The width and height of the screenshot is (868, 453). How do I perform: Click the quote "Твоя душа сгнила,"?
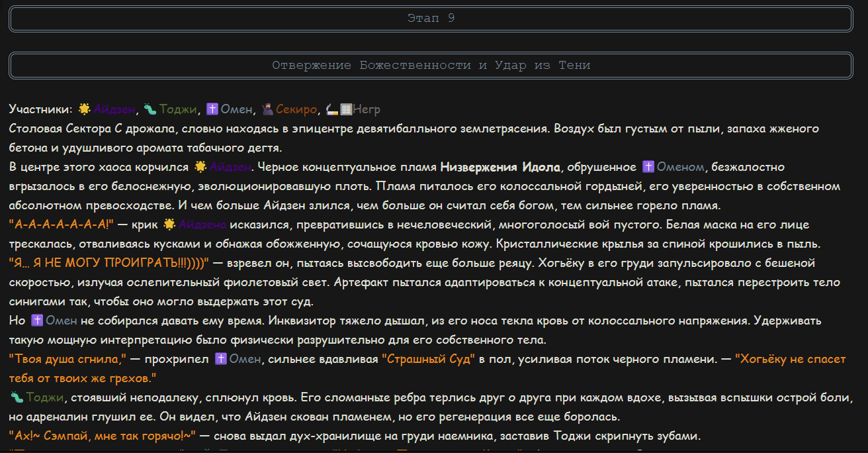tap(68, 359)
